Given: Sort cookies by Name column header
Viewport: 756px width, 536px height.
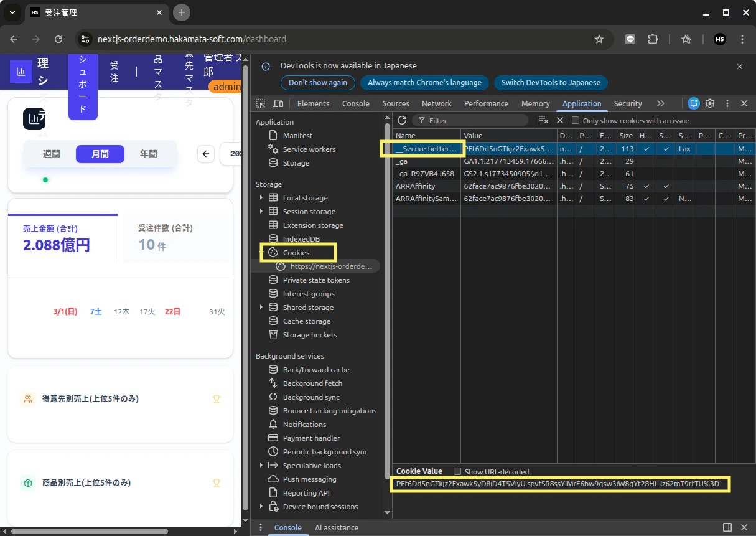Looking at the screenshot, I should coord(427,136).
